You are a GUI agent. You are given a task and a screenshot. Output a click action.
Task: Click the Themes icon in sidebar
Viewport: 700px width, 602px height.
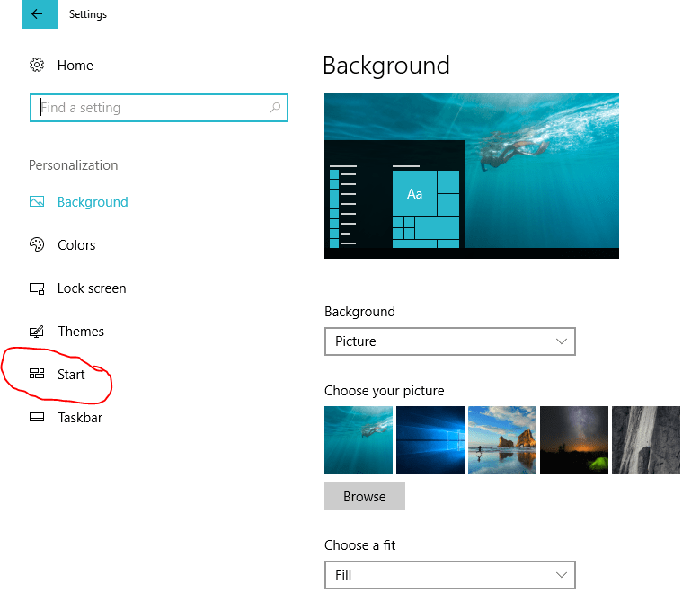coord(37,332)
